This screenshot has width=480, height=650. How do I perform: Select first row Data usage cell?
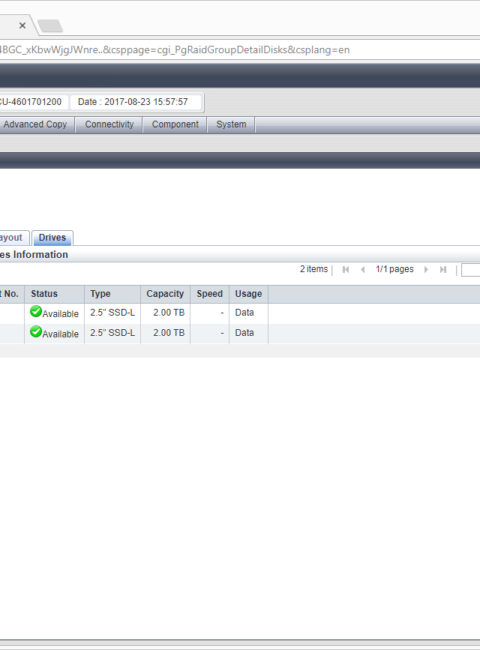[x=248, y=313]
